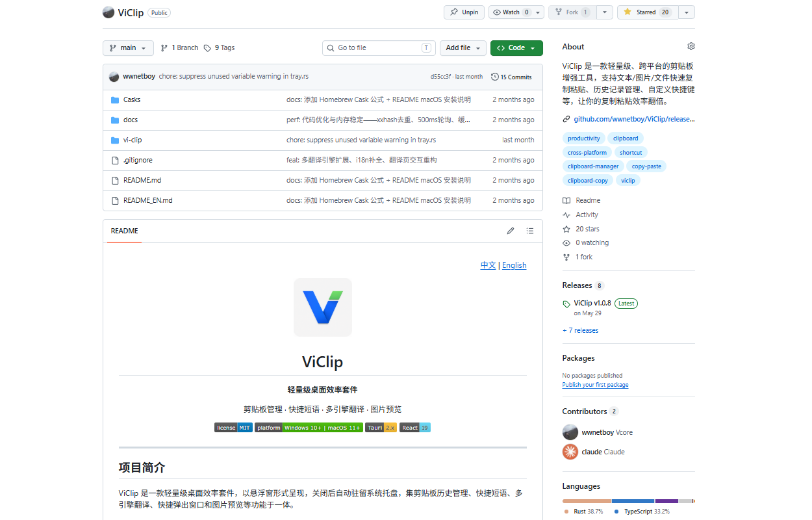Click the wwnetboy avatar in commit bar
The width and height of the screenshot is (812, 520).
pyautogui.click(x=114, y=77)
